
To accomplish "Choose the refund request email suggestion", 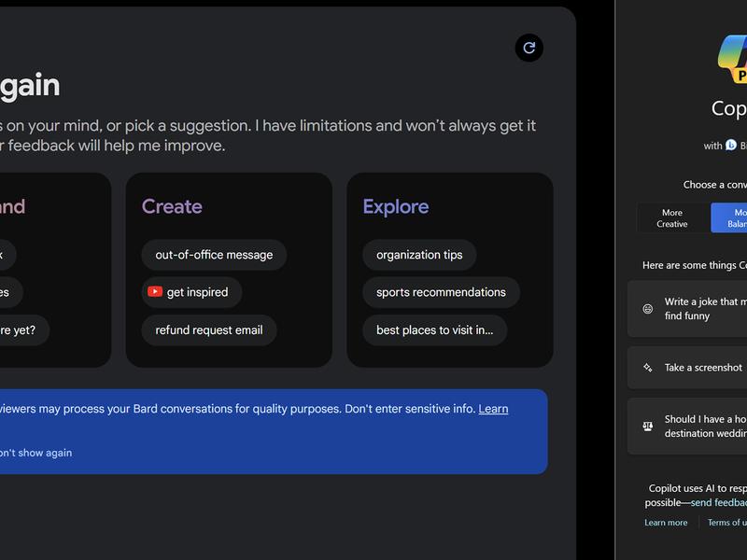I will tap(209, 330).
